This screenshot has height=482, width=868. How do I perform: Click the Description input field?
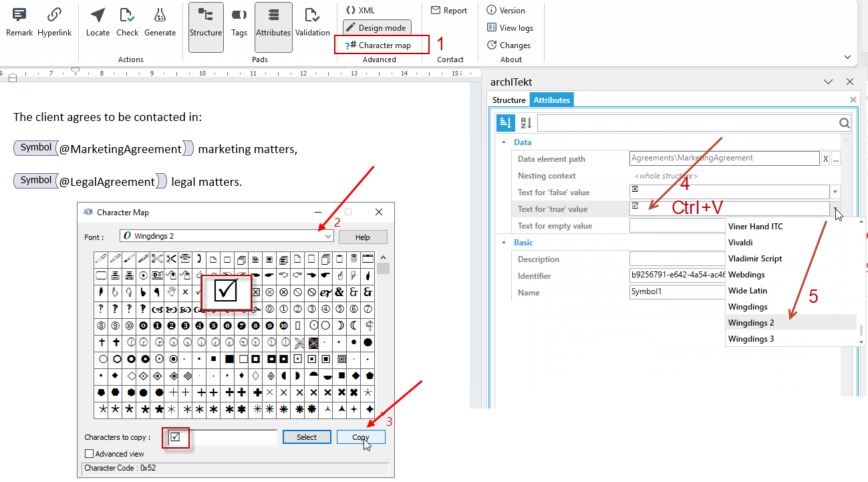point(678,259)
